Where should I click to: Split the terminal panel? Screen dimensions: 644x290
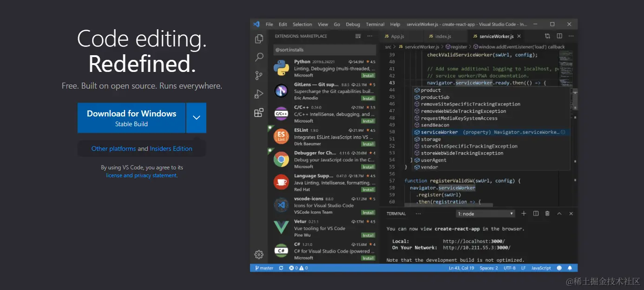coord(536,213)
